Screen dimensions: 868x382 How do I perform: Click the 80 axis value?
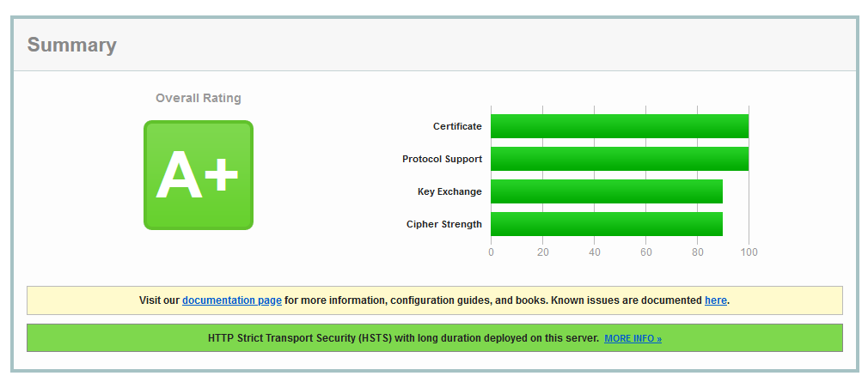click(697, 252)
